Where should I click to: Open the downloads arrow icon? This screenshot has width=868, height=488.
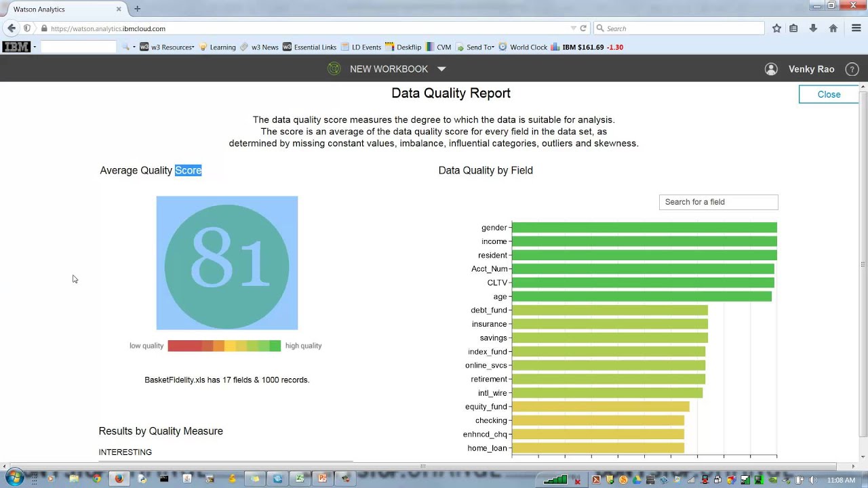tap(813, 28)
